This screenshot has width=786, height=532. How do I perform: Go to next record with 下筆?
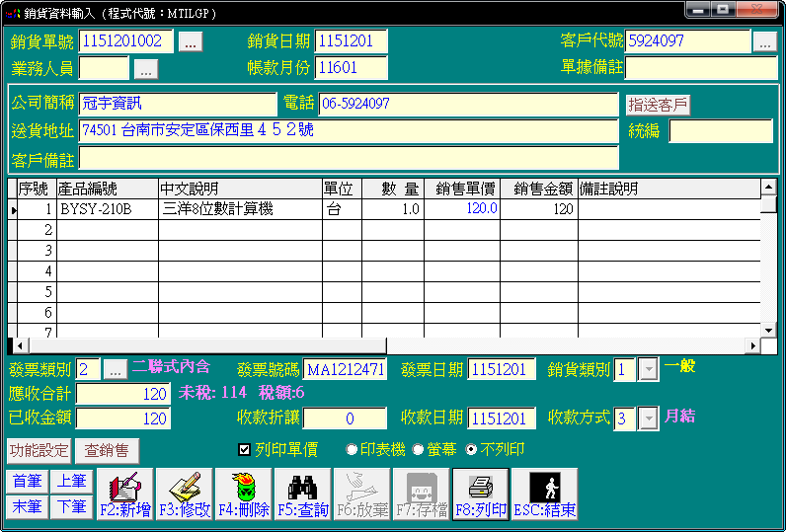pos(72,507)
